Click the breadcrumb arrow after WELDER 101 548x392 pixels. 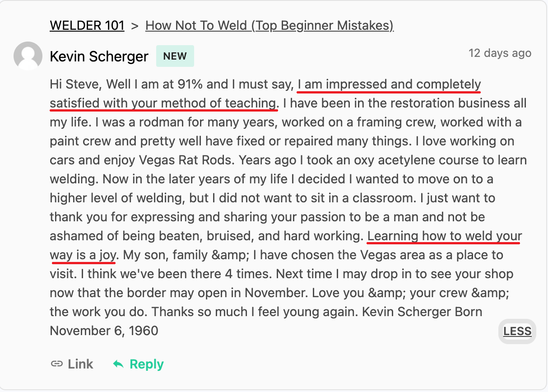(x=135, y=25)
